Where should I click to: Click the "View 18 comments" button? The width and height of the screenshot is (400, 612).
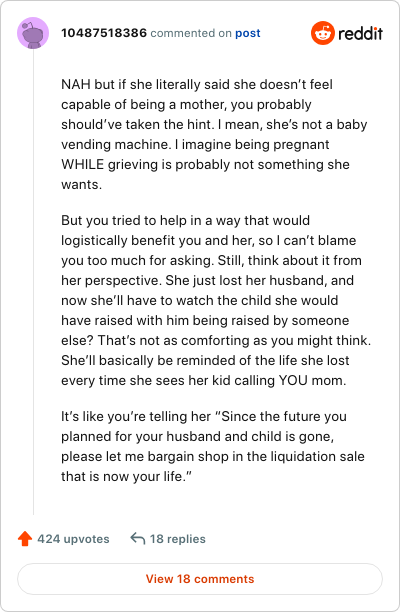(200, 579)
